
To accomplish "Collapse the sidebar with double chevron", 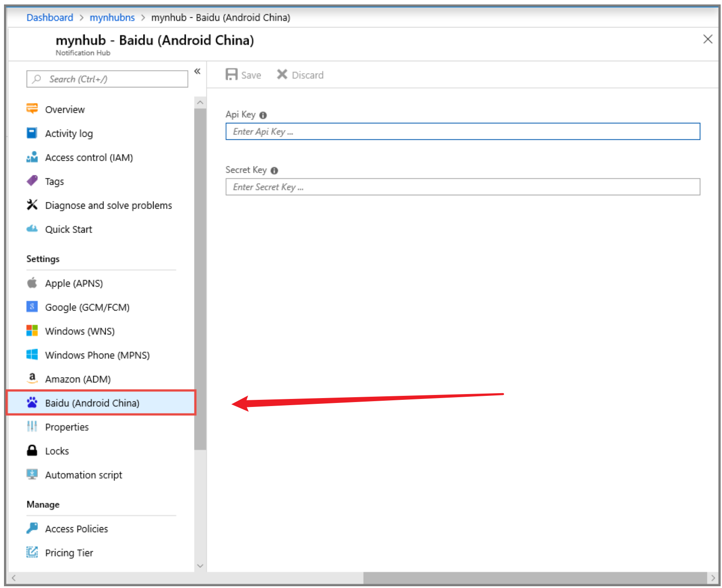I will (198, 71).
